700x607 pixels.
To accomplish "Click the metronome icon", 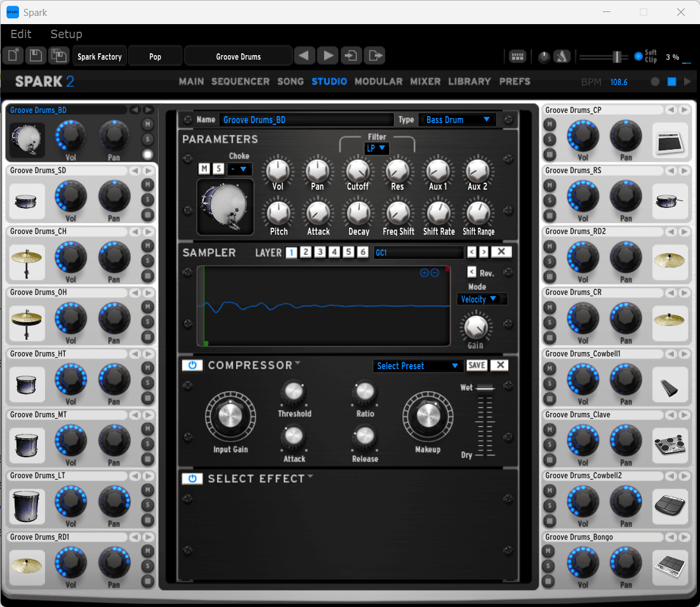I will tap(562, 56).
